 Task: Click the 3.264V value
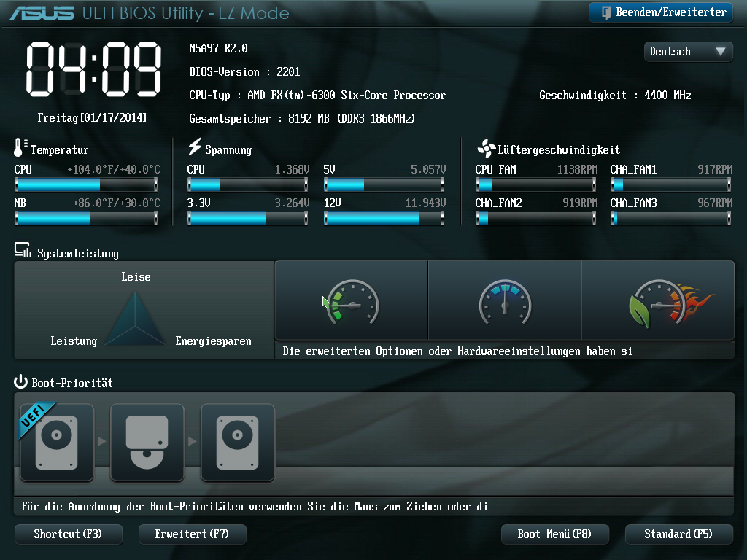[x=292, y=203]
